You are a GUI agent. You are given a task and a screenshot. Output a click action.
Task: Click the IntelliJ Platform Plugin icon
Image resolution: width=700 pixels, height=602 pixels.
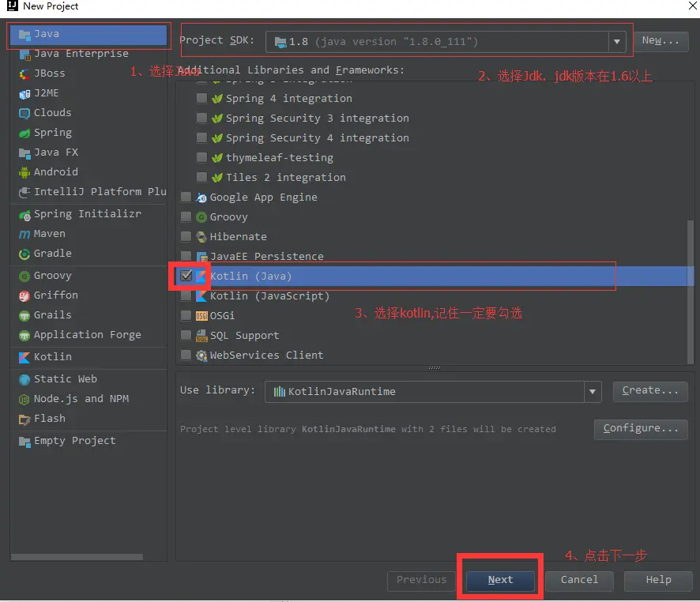point(24,192)
